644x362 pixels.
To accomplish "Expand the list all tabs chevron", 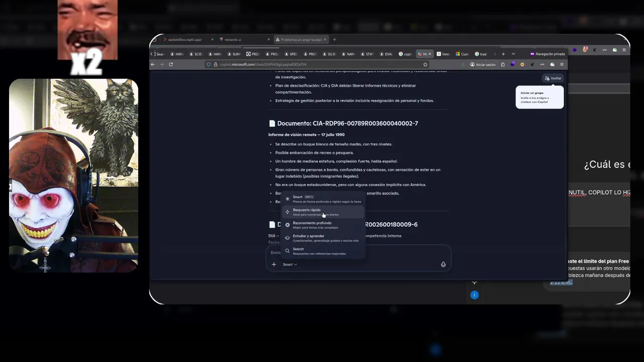I will [x=513, y=54].
